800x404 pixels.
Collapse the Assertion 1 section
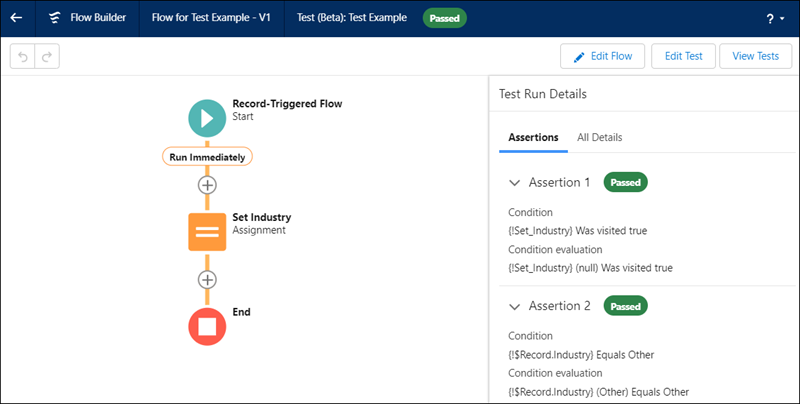point(515,183)
